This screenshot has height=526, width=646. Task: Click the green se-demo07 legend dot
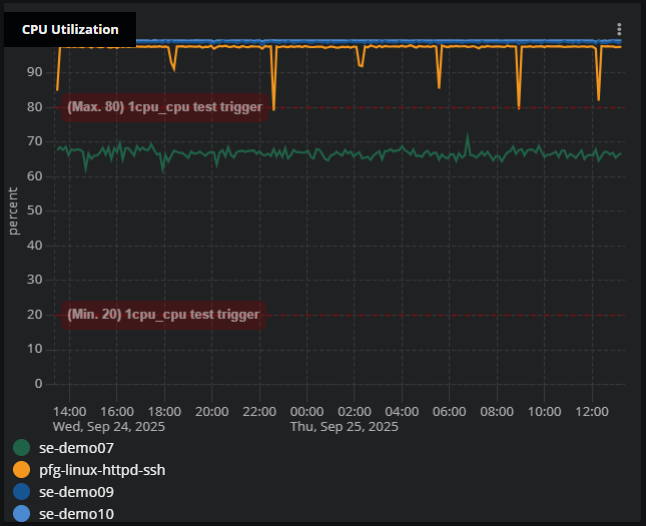click(x=21, y=447)
